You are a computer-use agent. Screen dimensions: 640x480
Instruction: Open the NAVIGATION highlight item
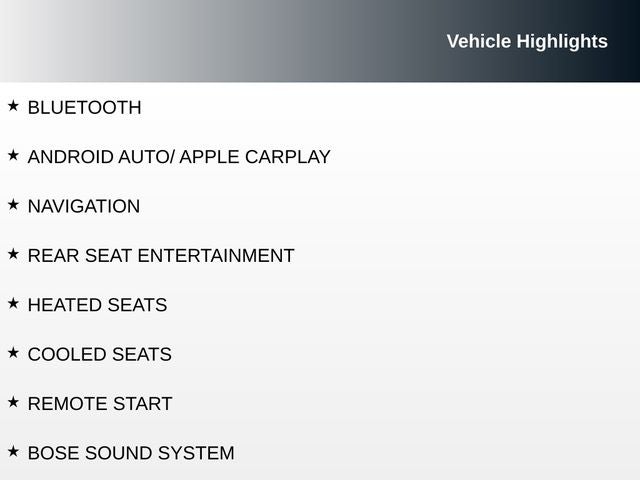coord(84,207)
